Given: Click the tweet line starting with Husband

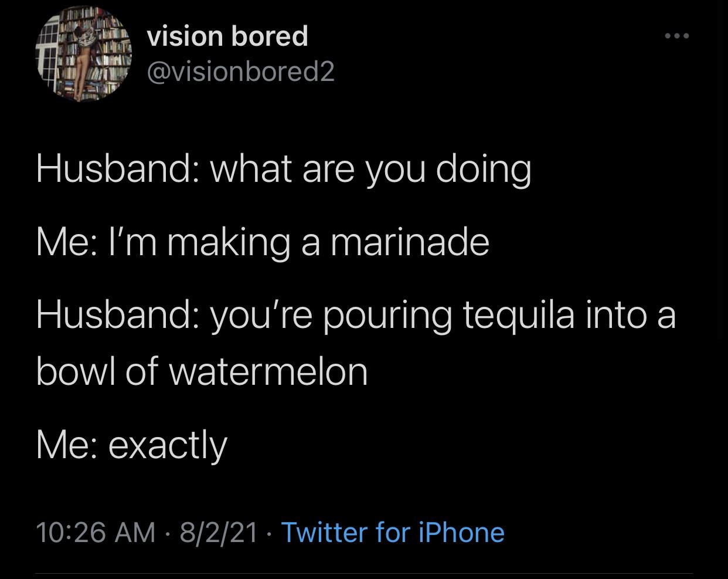Looking at the screenshot, I should click(x=283, y=170).
